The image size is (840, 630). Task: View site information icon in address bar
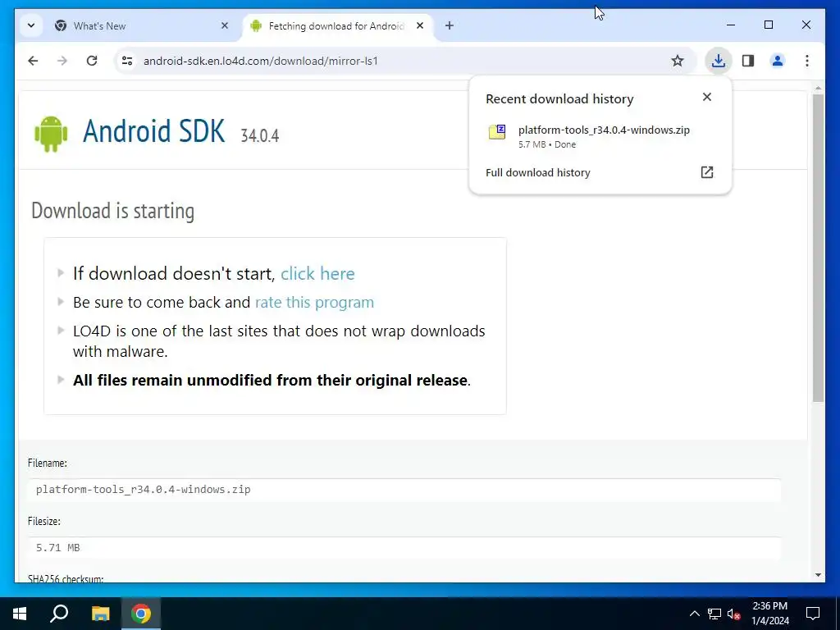point(127,61)
